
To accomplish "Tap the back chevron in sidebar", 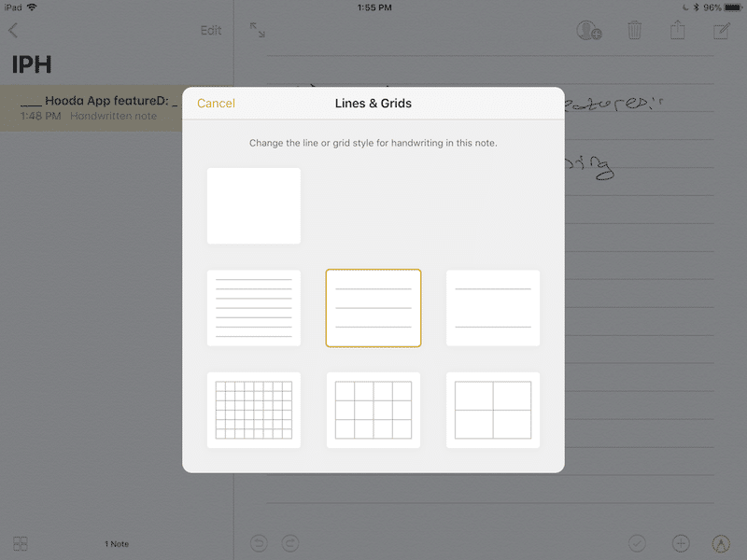I will point(13,31).
